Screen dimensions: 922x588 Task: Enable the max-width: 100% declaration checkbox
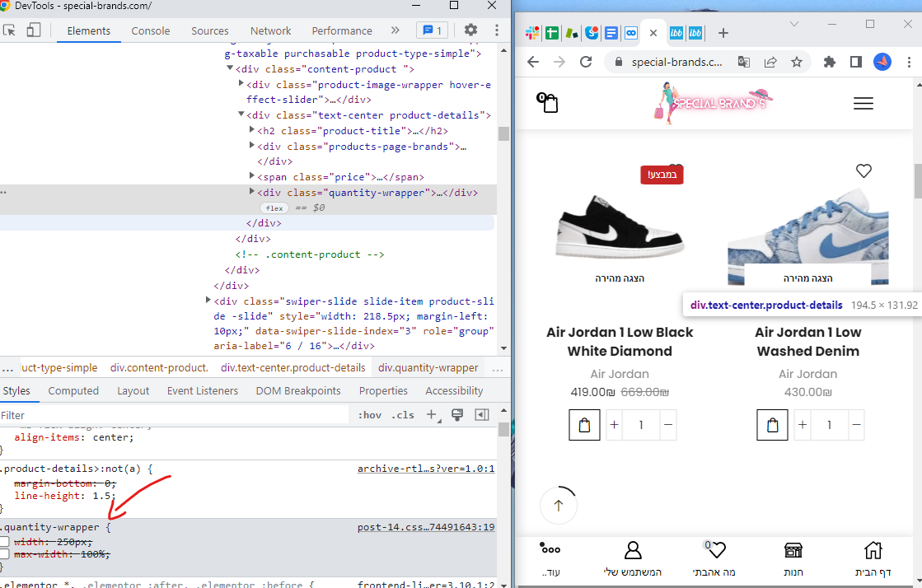(5, 554)
